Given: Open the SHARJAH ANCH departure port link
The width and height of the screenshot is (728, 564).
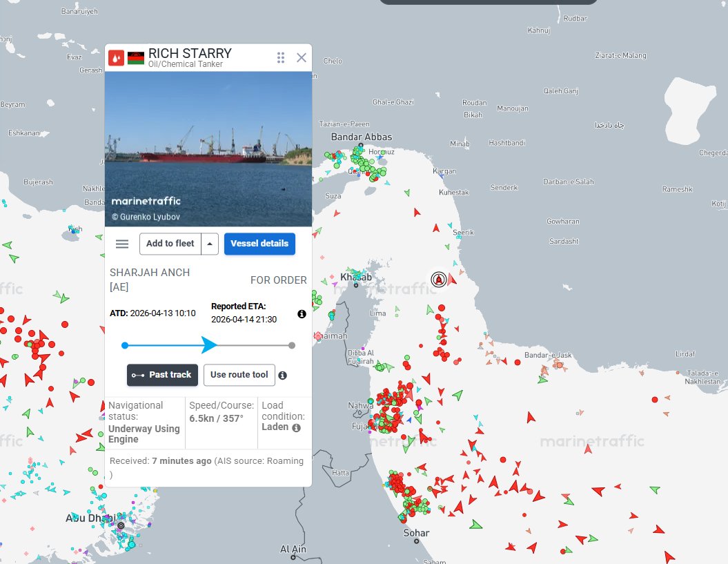Looking at the screenshot, I should pos(149,272).
